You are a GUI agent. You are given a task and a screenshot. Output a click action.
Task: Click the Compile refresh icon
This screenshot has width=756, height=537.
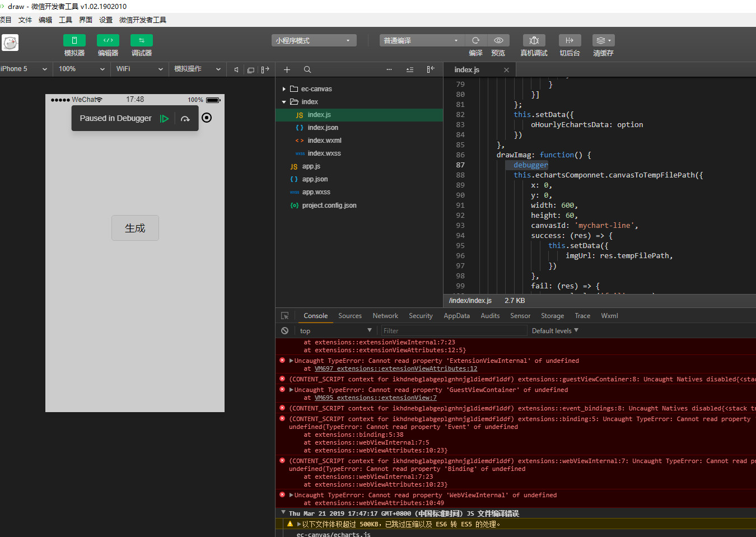click(475, 40)
